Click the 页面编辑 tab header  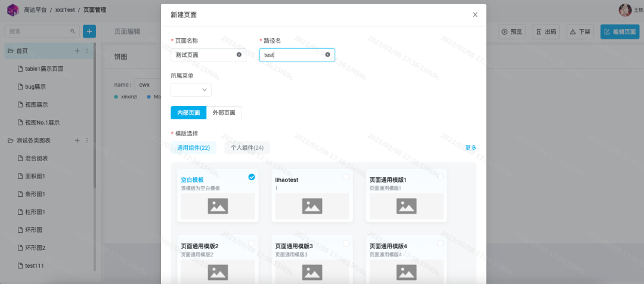coord(127,32)
